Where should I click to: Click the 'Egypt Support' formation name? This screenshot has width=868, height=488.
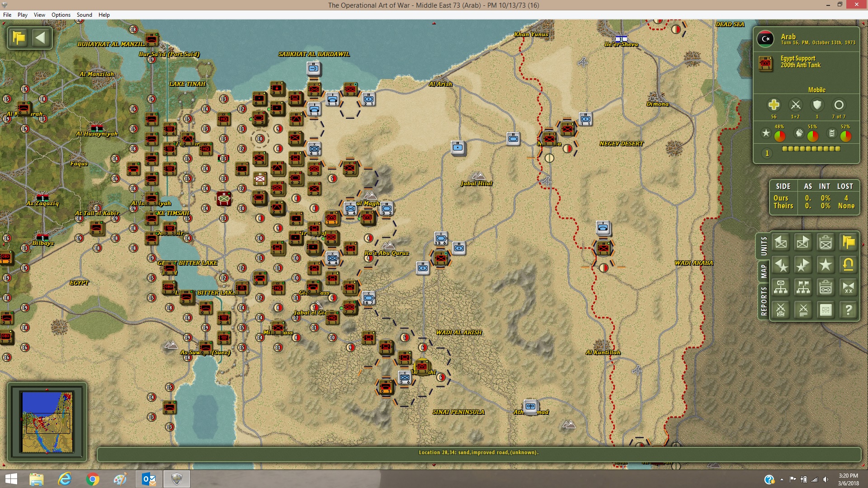[798, 58]
